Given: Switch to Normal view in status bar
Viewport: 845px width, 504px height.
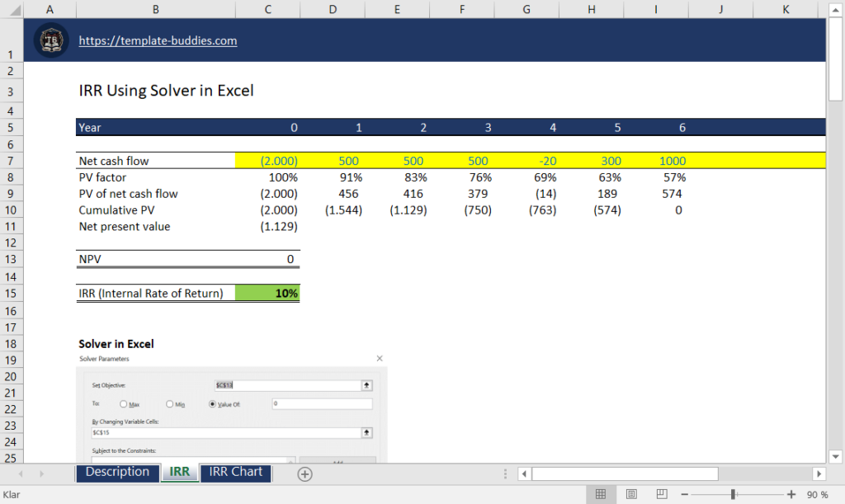Looking at the screenshot, I should coord(601,493).
